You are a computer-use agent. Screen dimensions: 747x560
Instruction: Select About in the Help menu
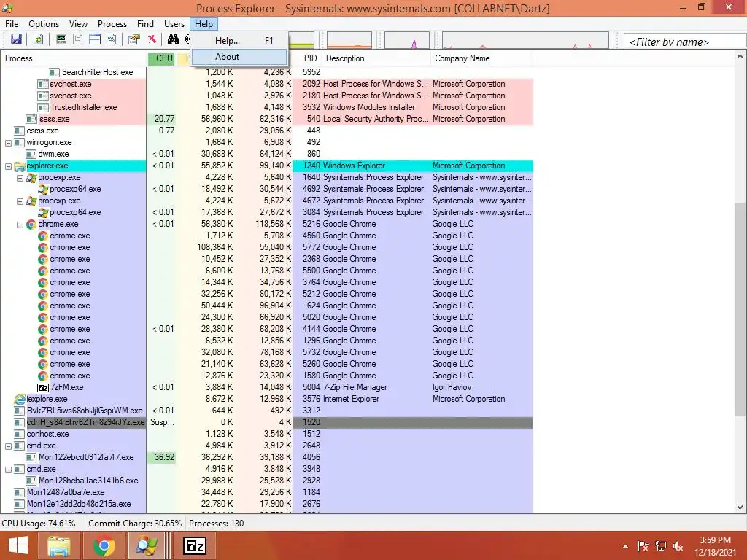[x=239, y=57]
